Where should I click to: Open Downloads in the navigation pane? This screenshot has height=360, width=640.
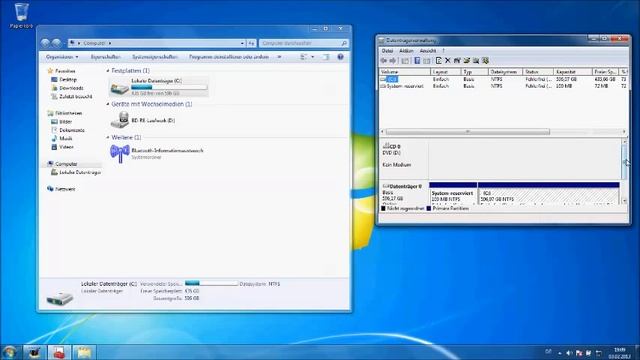tap(67, 88)
